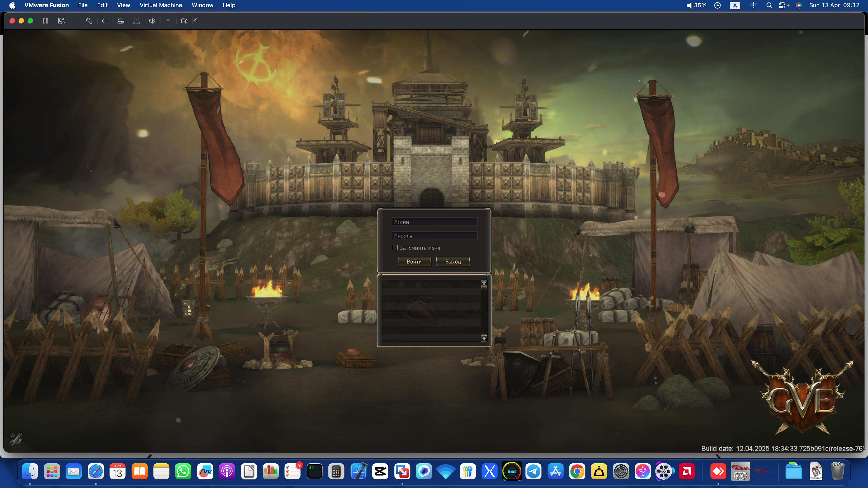
Task: Open AnyDesk from the dock
Action: click(x=718, y=471)
